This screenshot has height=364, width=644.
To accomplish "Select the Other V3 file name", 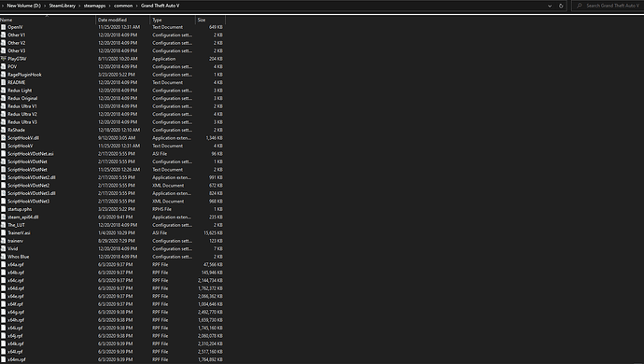I will tap(17, 51).
